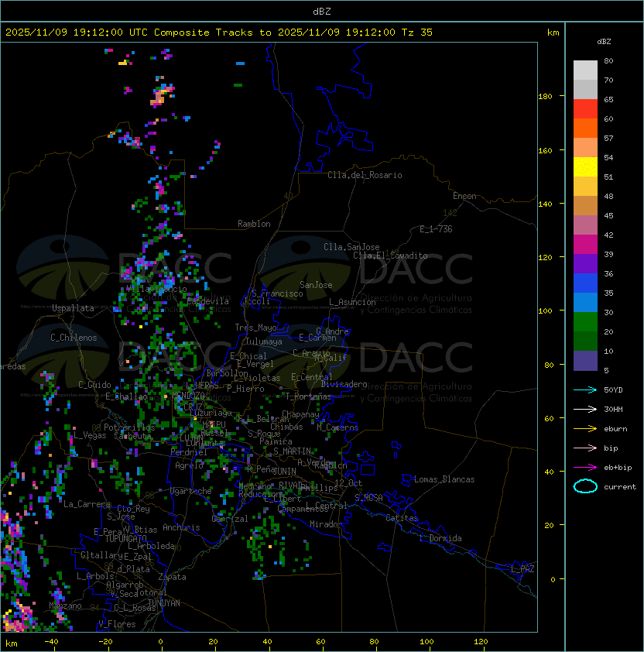This screenshot has width=644, height=652.
Task: Click the cyan 50YD arrow legend icon
Action: (585, 389)
